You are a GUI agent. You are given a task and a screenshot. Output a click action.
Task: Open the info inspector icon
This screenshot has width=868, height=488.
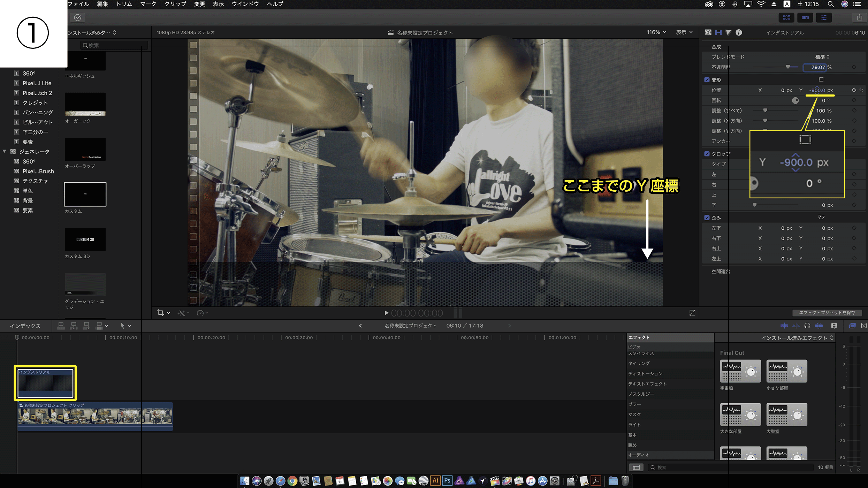[739, 32]
